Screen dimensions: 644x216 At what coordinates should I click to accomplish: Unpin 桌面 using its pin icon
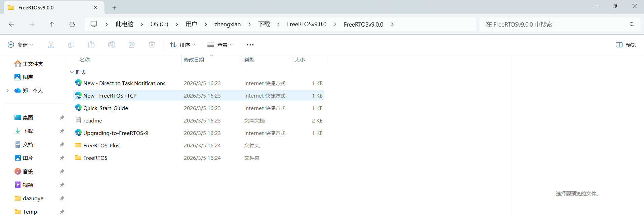[x=62, y=117]
